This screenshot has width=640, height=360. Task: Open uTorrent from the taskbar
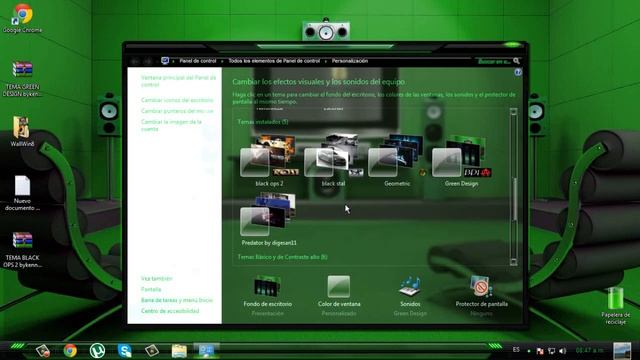click(97, 350)
